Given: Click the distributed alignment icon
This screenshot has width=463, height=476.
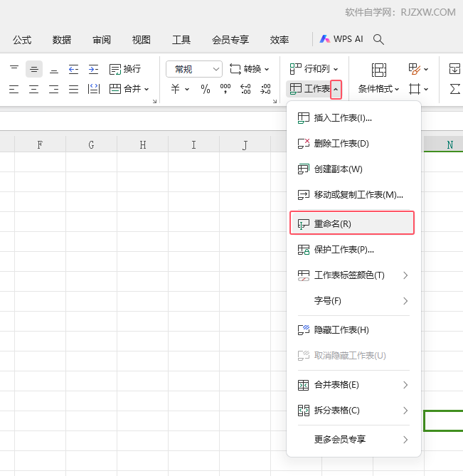Looking at the screenshot, I should pos(93,89).
